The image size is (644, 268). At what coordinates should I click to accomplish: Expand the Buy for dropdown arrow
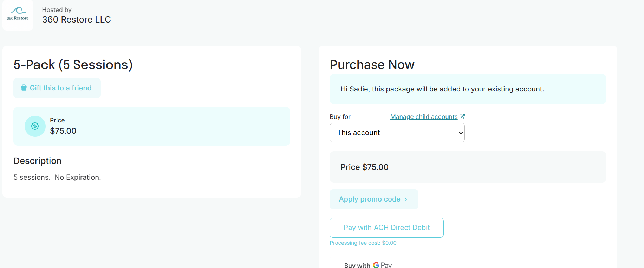(461, 133)
